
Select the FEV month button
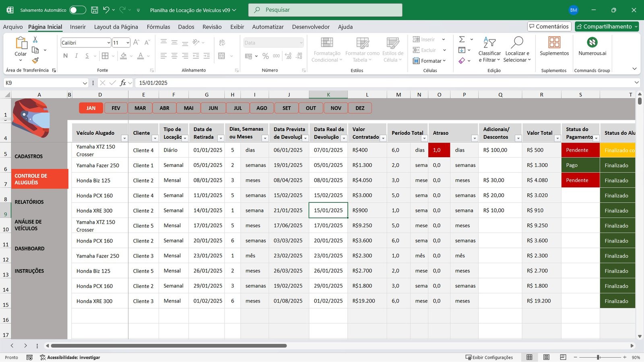116,108
